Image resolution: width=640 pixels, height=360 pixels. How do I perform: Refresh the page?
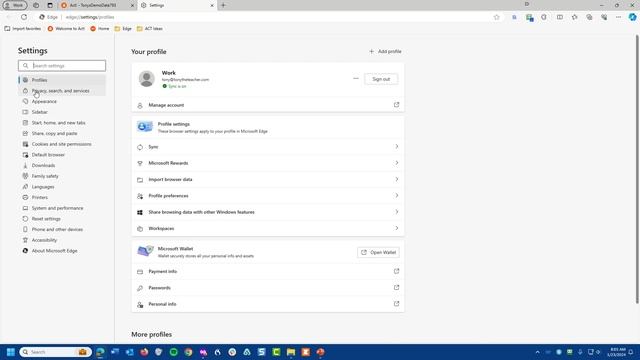(x=24, y=17)
